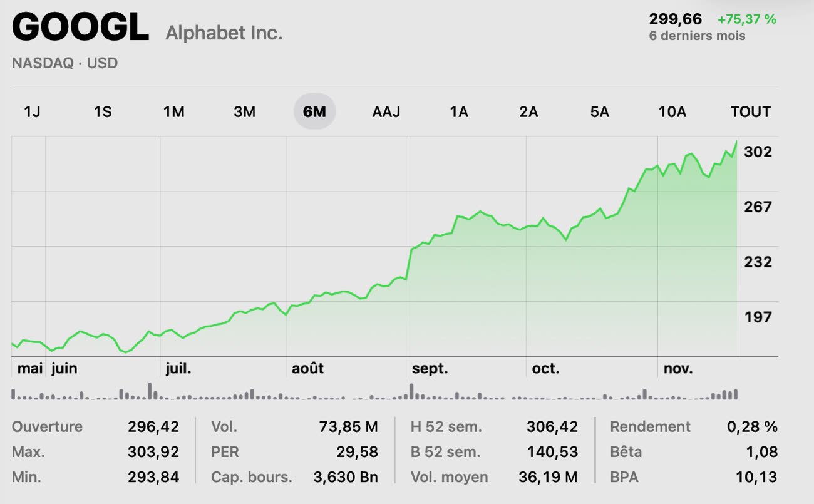This screenshot has width=814, height=504.
Task: Click the GOOGL ticker symbol heading
Action: click(x=80, y=28)
